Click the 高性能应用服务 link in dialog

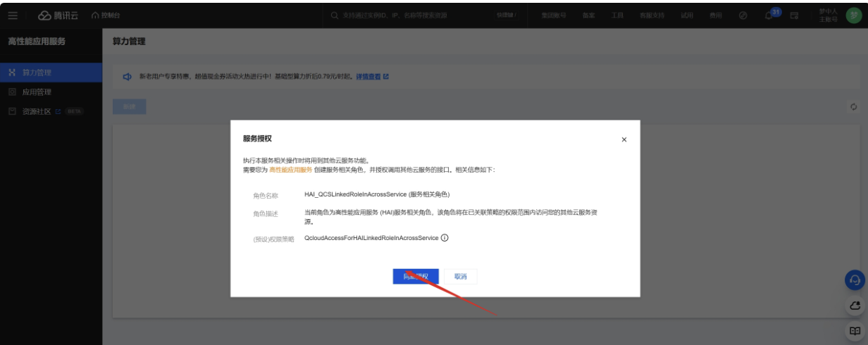point(290,170)
